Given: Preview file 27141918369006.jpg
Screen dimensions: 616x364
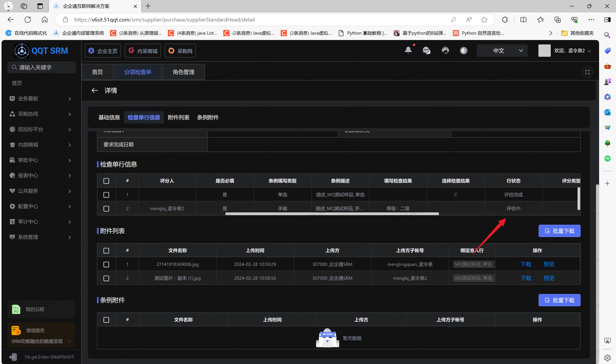Looking at the screenshot, I should click(549, 264).
